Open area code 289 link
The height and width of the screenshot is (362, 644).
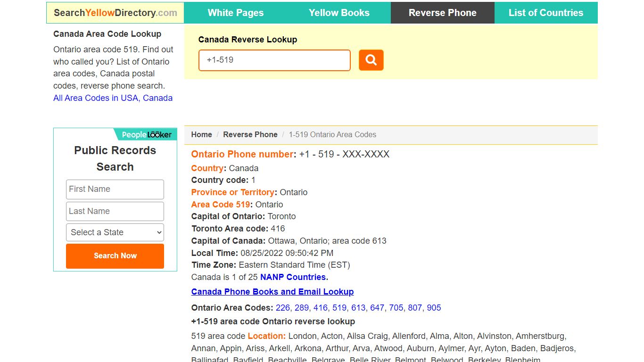pyautogui.click(x=302, y=308)
